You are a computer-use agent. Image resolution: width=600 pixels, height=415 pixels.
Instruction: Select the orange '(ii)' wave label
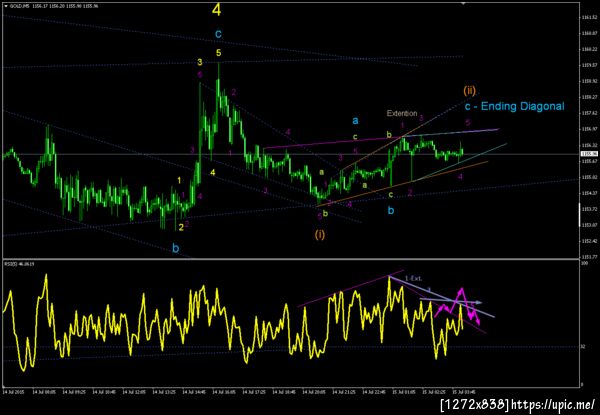point(469,90)
